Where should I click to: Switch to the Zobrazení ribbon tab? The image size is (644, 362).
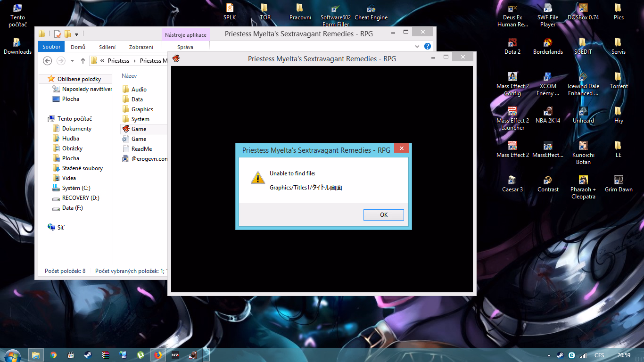pyautogui.click(x=141, y=47)
